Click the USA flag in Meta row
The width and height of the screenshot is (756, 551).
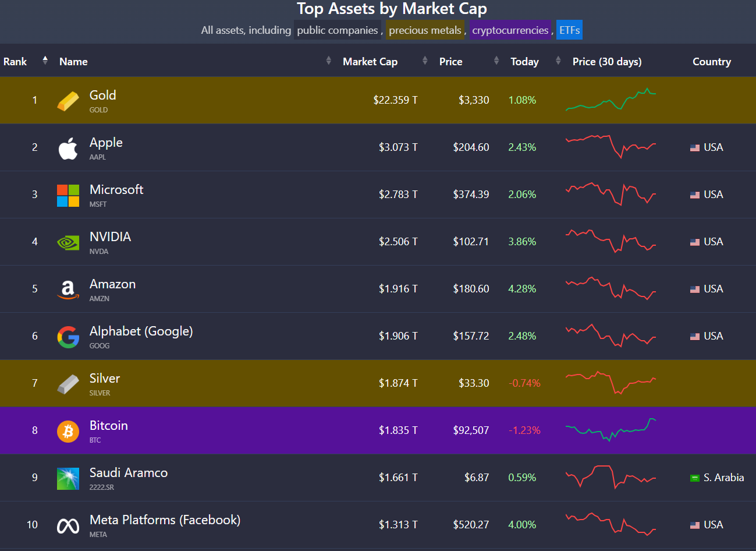[x=695, y=525]
